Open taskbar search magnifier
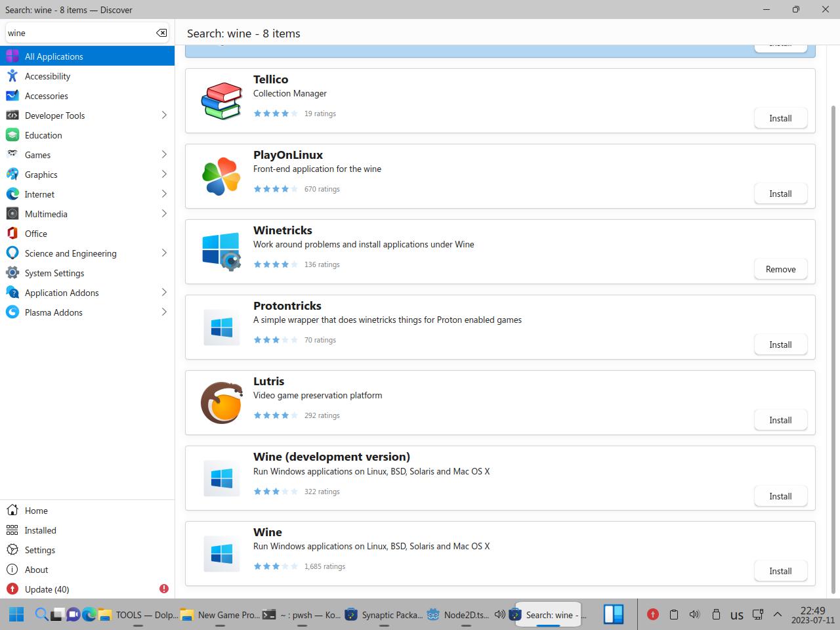This screenshot has height=630, width=840. click(41, 614)
